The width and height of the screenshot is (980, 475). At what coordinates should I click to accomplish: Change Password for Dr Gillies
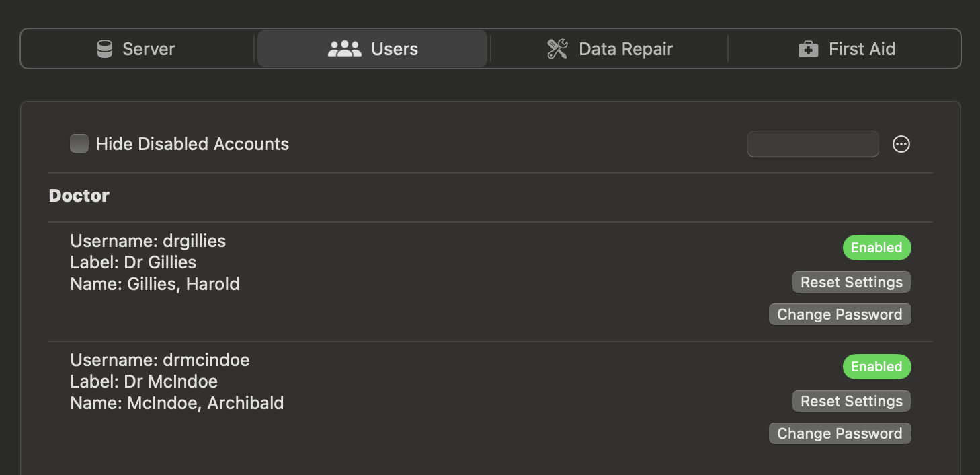pos(840,314)
